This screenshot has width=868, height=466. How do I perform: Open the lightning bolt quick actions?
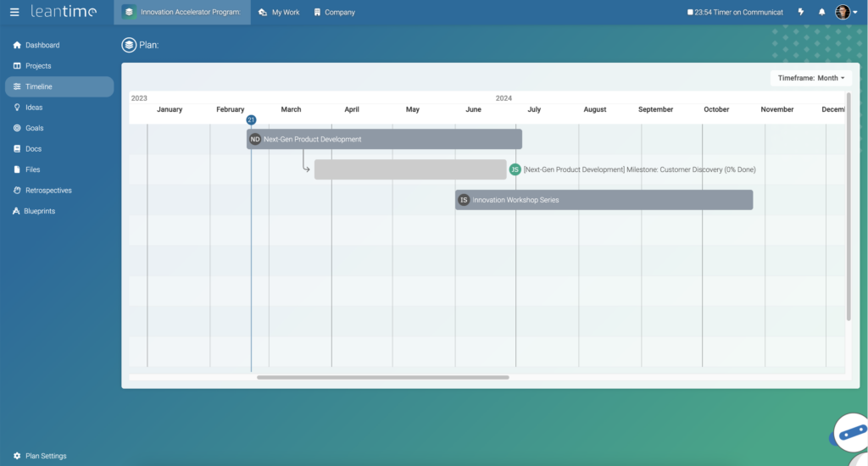(801, 12)
